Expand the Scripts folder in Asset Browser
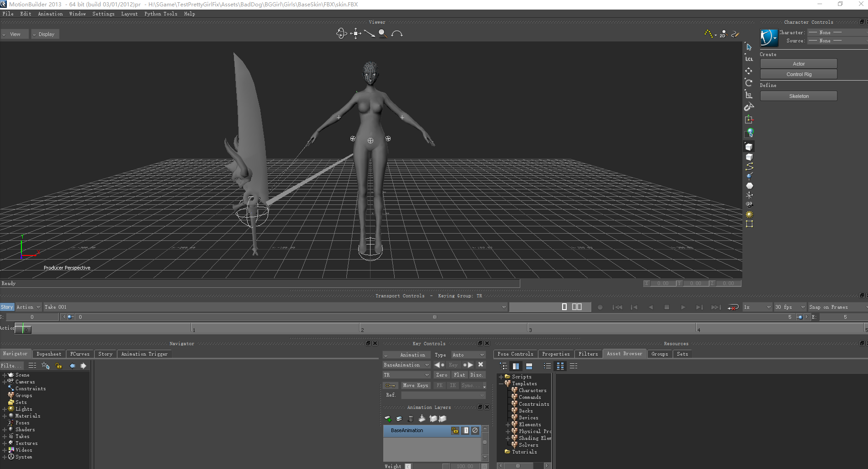The image size is (868, 469). pyautogui.click(x=501, y=377)
